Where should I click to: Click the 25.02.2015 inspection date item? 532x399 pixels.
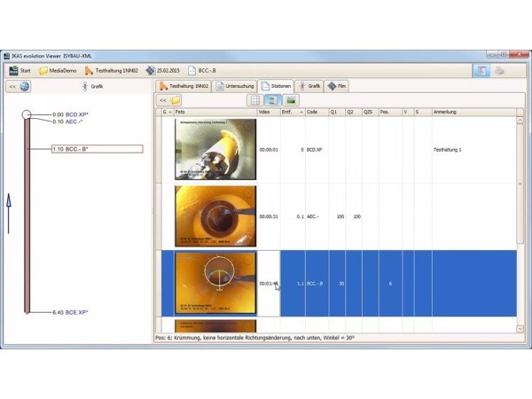[x=162, y=70]
